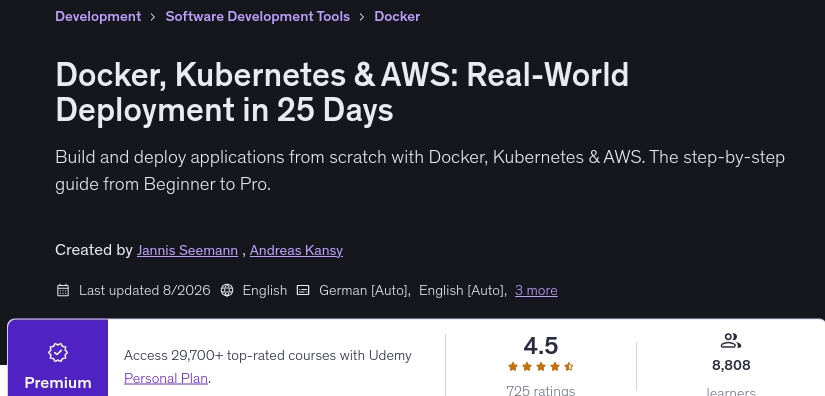Screen dimensions: 825x396
Task: Open instructor Jannis Seemann's profile
Action: [187, 250]
